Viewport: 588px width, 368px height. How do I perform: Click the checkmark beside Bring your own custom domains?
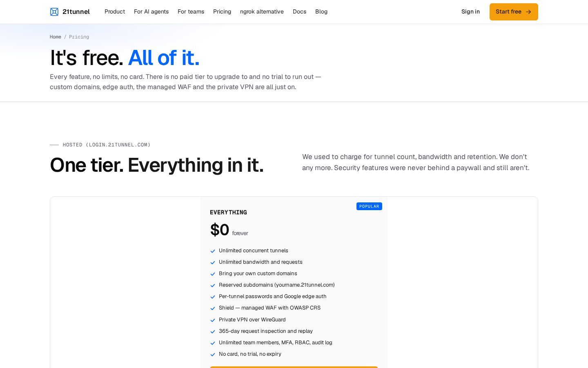point(213,274)
